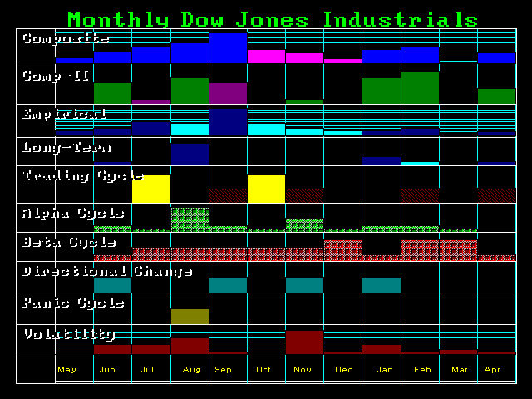Click the tall red Beta Cycle bar for March
Viewport: 532px width, 399px height.
458,250
